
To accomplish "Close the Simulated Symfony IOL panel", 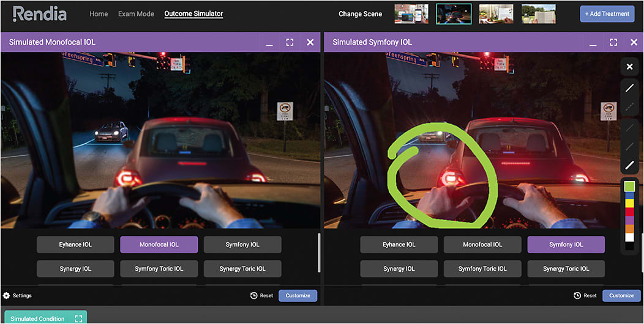I will [x=634, y=42].
